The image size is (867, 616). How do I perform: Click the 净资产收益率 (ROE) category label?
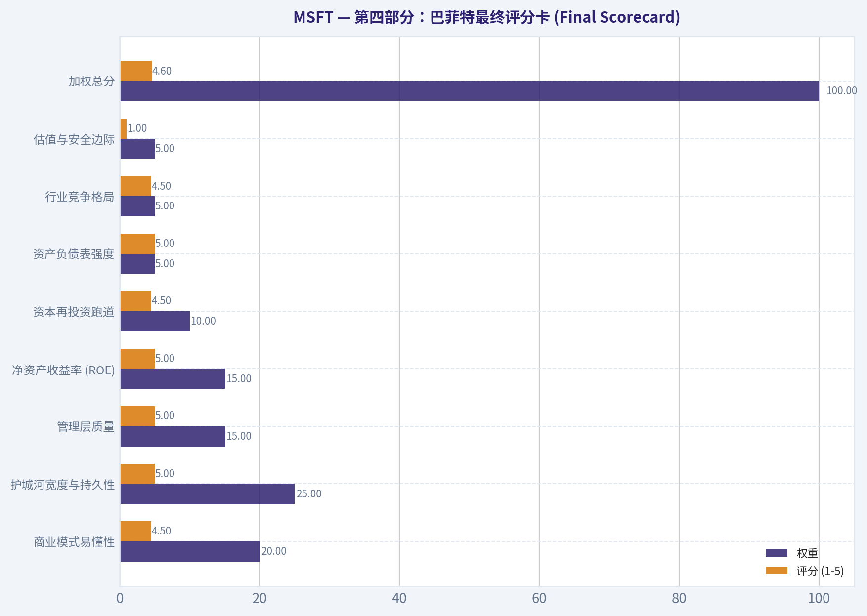(63, 370)
